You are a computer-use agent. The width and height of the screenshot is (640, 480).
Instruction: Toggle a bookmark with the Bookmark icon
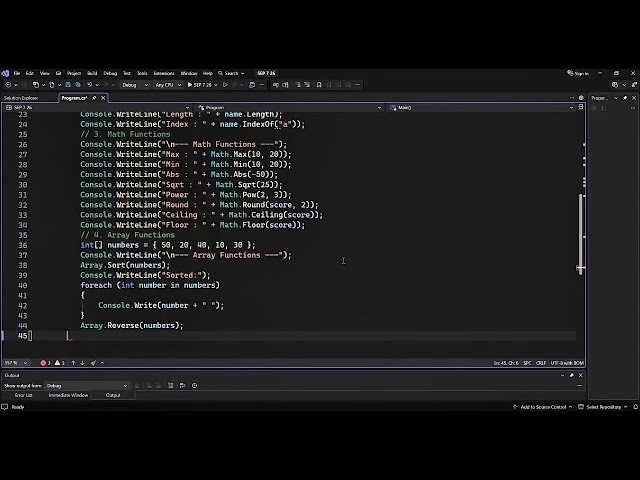319,85
